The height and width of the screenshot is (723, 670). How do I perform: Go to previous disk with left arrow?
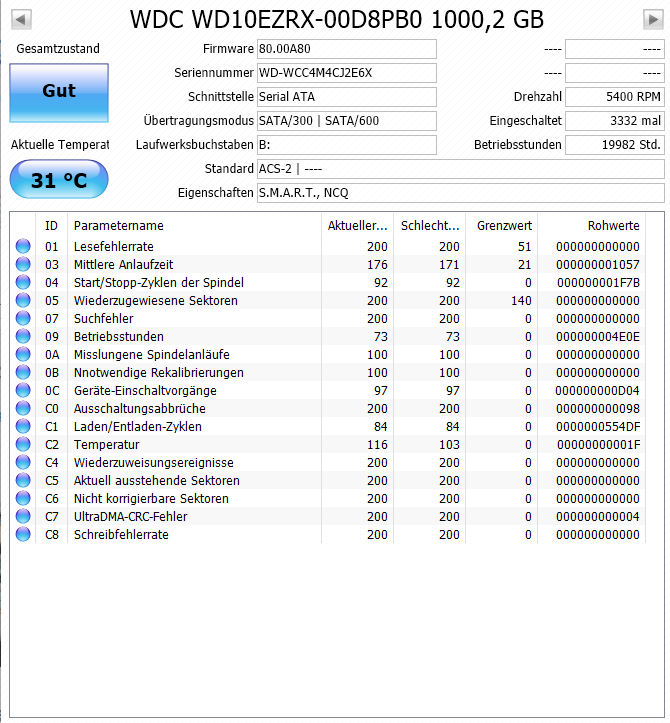click(21, 20)
